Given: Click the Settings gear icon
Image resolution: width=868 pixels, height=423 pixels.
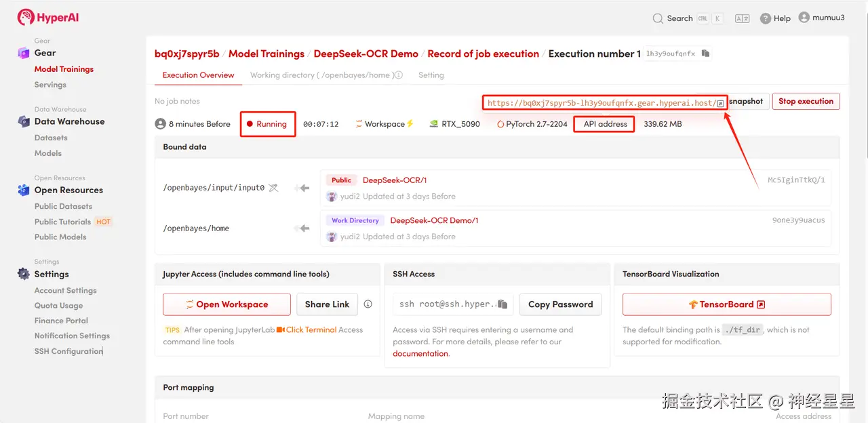Looking at the screenshot, I should coord(24,274).
